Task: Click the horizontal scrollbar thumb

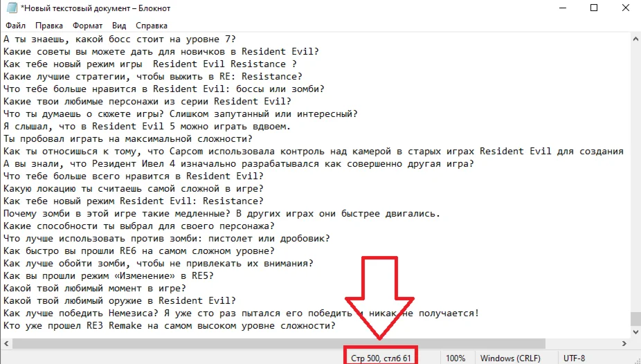Action: click(279, 343)
